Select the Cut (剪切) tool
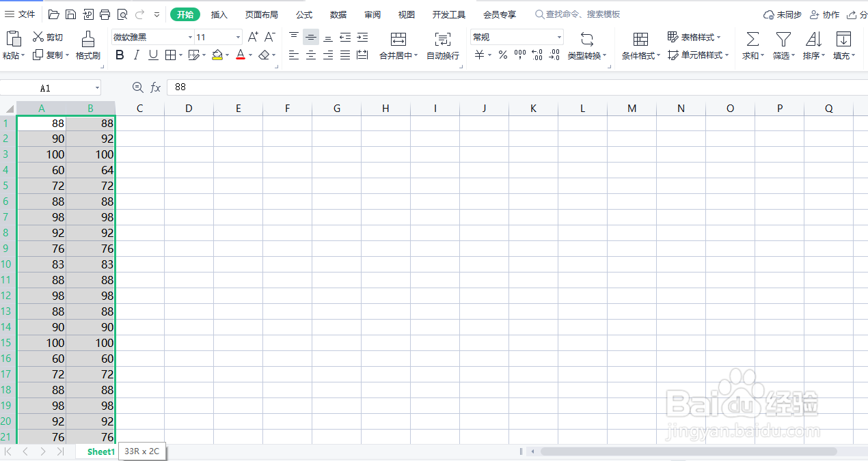 coord(48,38)
